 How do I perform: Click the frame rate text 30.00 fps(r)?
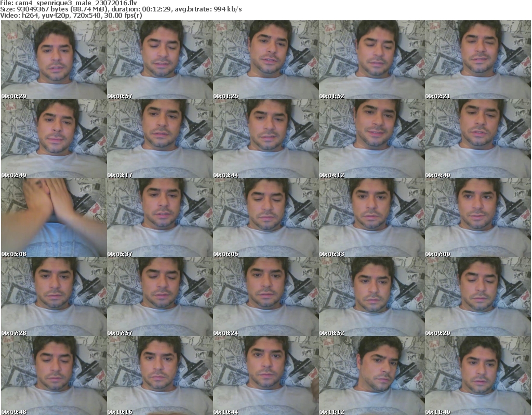point(123,15)
